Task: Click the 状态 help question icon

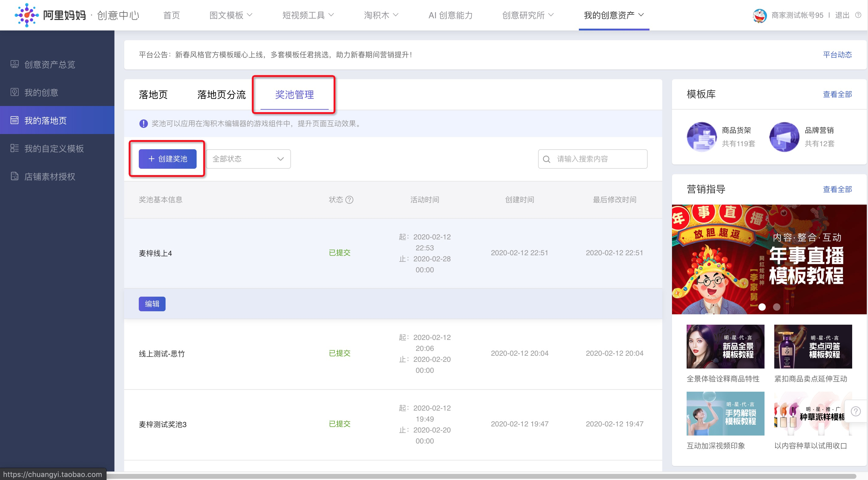Action: [349, 200]
